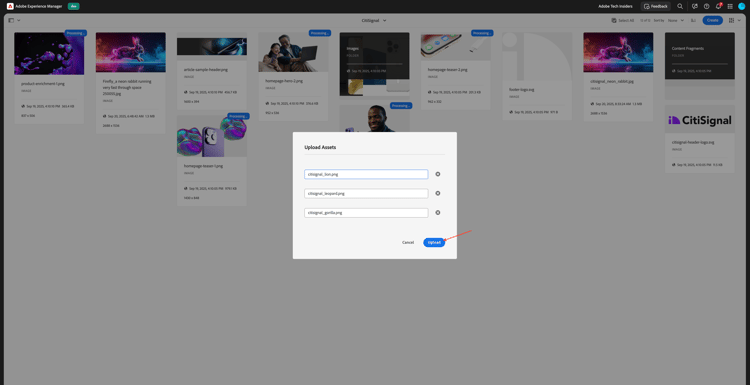Click the citisignal_neon_rabbit.jpg file name
Viewport: 750px width, 385px height.
(612, 81)
